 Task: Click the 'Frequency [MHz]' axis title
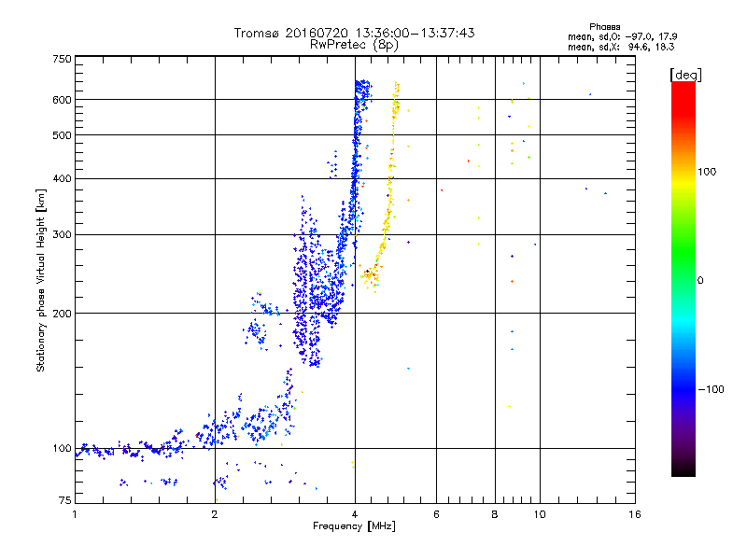(x=354, y=526)
